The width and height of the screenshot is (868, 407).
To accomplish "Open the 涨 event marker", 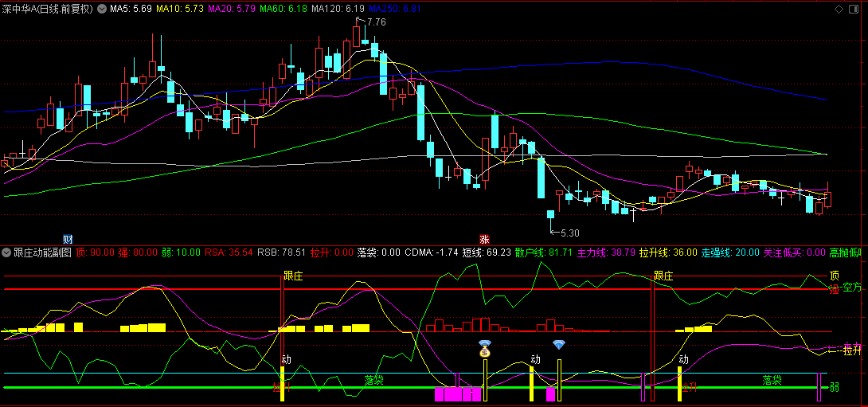I will point(484,240).
